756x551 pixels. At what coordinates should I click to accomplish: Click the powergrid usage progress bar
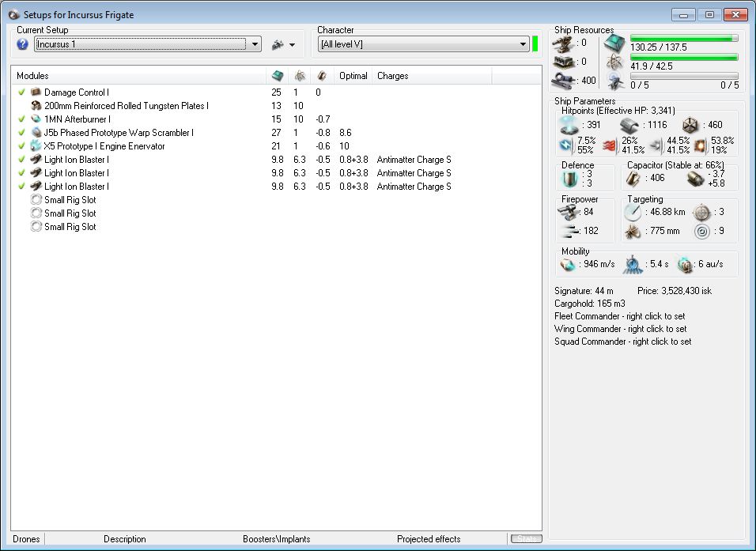click(684, 58)
